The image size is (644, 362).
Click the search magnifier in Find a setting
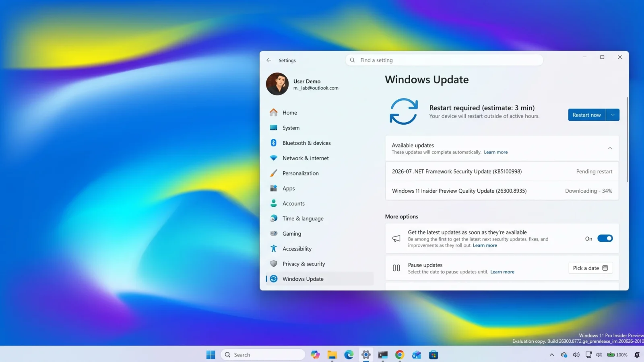[353, 60]
